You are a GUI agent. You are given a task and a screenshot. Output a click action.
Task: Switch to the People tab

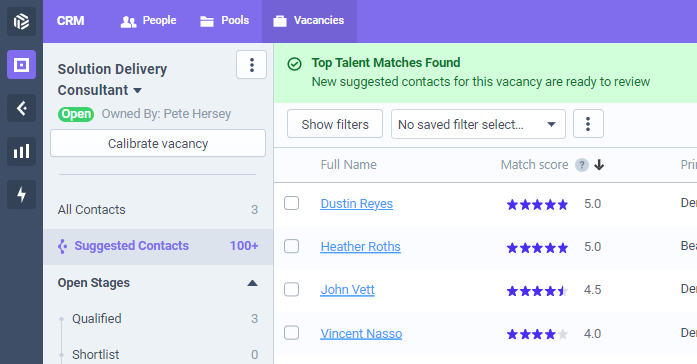pyautogui.click(x=148, y=21)
